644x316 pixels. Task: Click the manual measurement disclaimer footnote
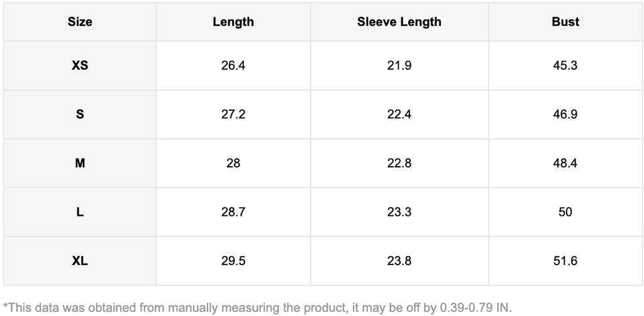[258, 308]
